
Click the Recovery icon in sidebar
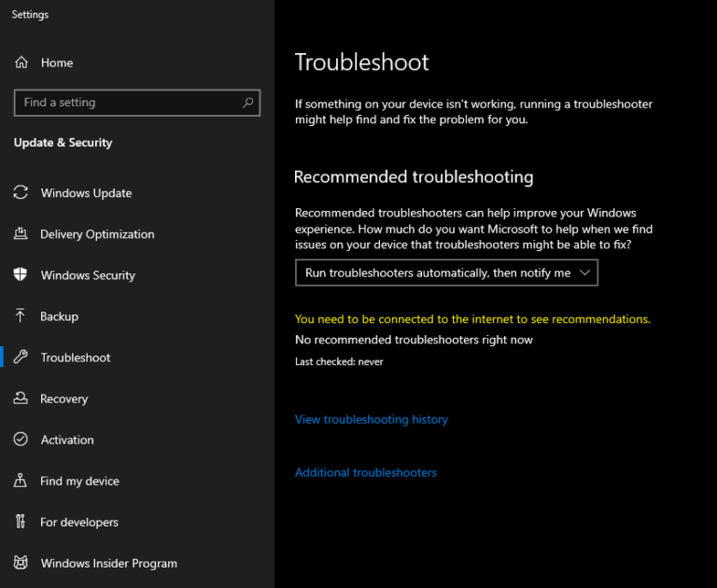[21, 399]
